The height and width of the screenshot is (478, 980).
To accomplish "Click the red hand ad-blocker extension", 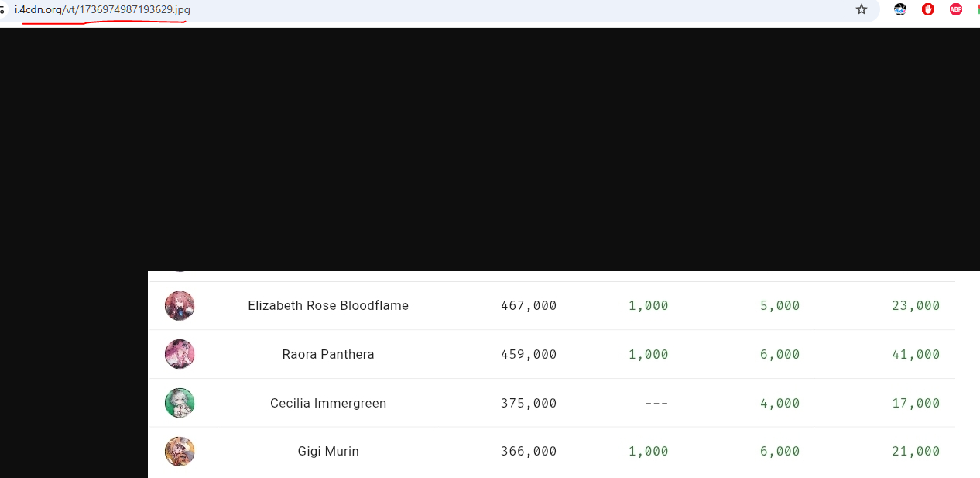I will pyautogui.click(x=928, y=9).
